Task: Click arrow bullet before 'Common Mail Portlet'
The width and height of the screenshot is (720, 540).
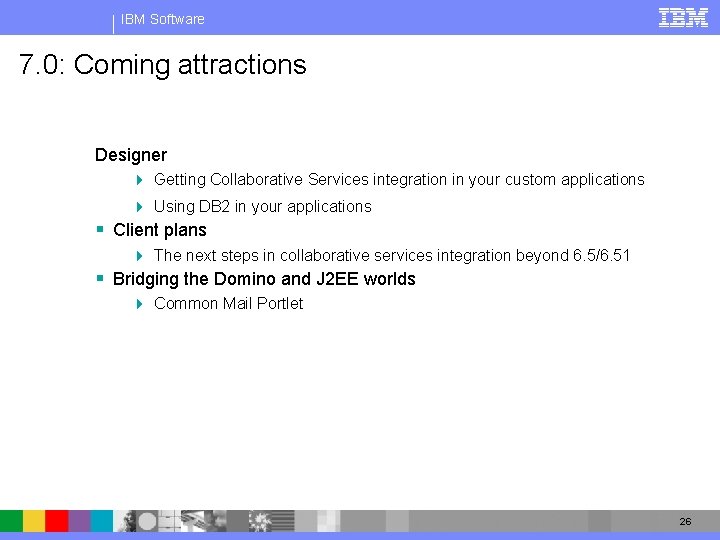Action: point(140,304)
